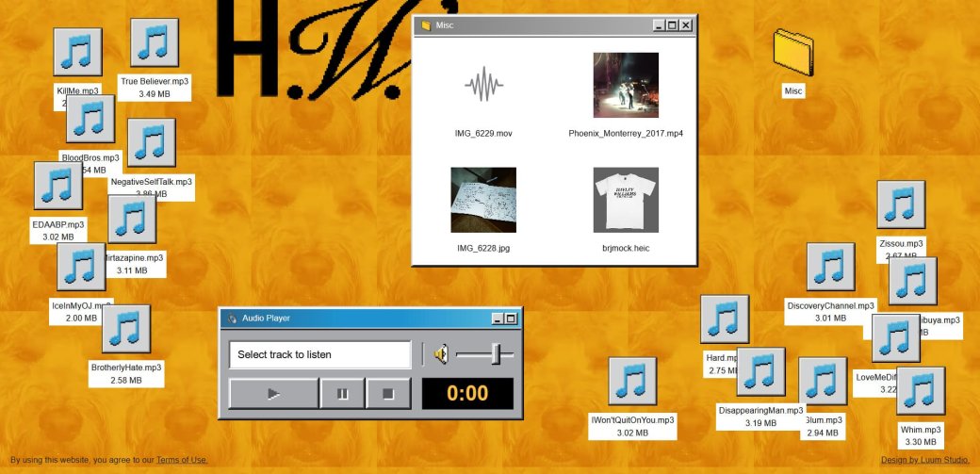This screenshot has width=980, height=474.
Task: Click the DiscoveryChannel.mp3 file name
Action: [x=830, y=305]
